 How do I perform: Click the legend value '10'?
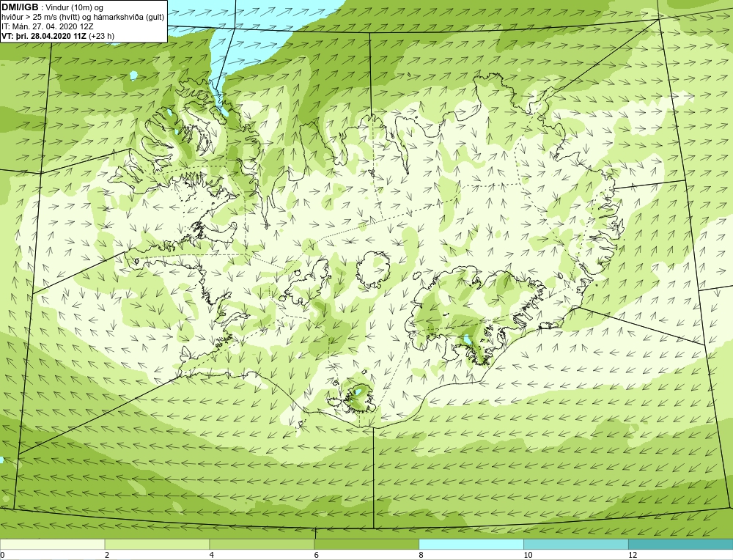point(528,555)
